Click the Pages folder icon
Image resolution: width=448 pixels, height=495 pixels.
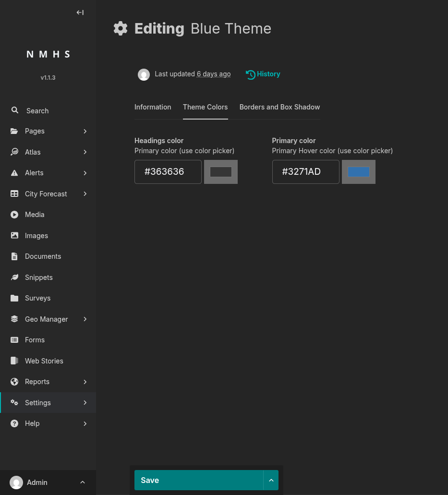point(14,131)
